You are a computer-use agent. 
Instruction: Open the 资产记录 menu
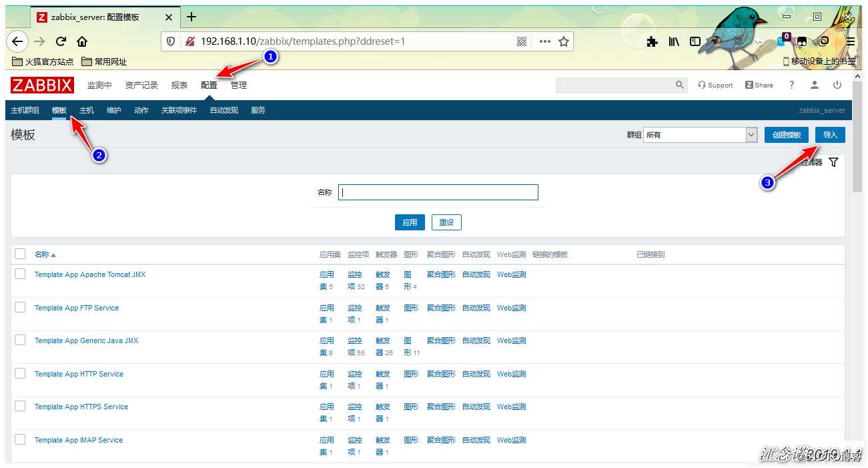tap(141, 85)
